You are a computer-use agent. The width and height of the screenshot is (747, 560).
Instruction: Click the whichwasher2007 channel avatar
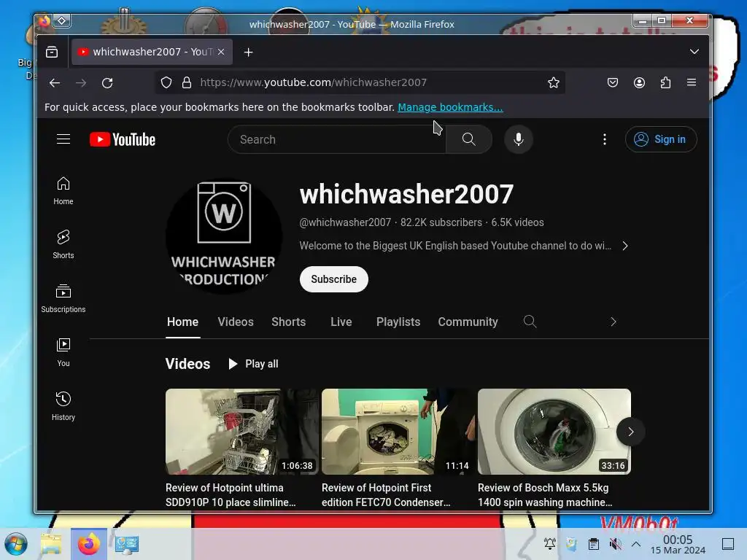(224, 236)
